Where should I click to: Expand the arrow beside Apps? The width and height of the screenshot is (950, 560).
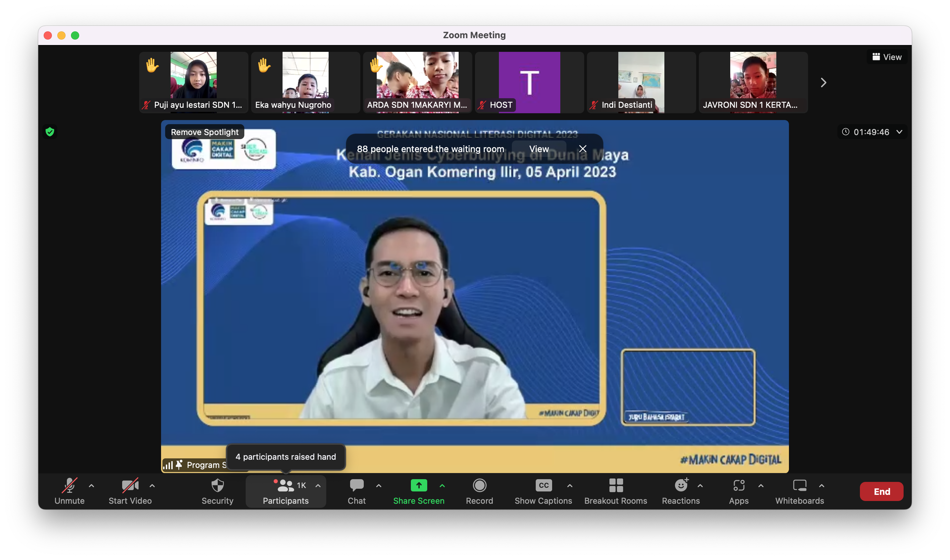(x=761, y=486)
